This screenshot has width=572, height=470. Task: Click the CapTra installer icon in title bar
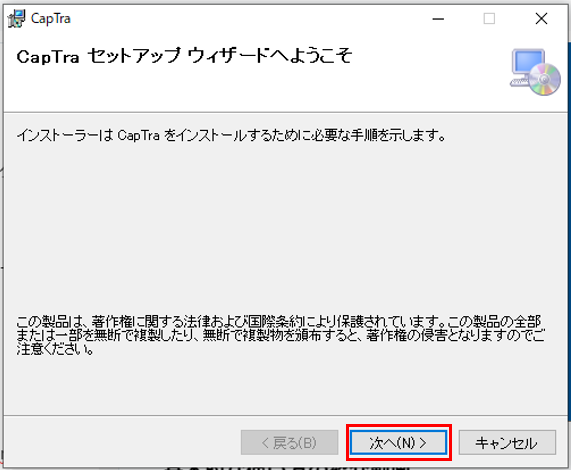click(16, 18)
